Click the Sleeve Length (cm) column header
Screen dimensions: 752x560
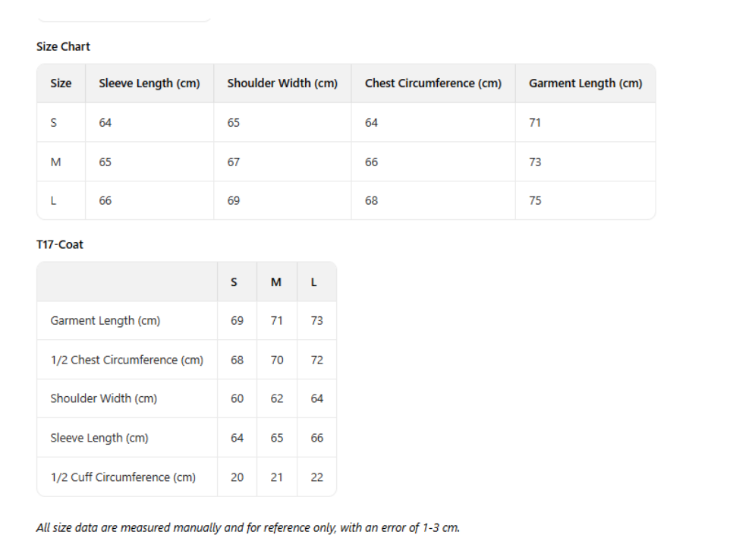click(149, 83)
